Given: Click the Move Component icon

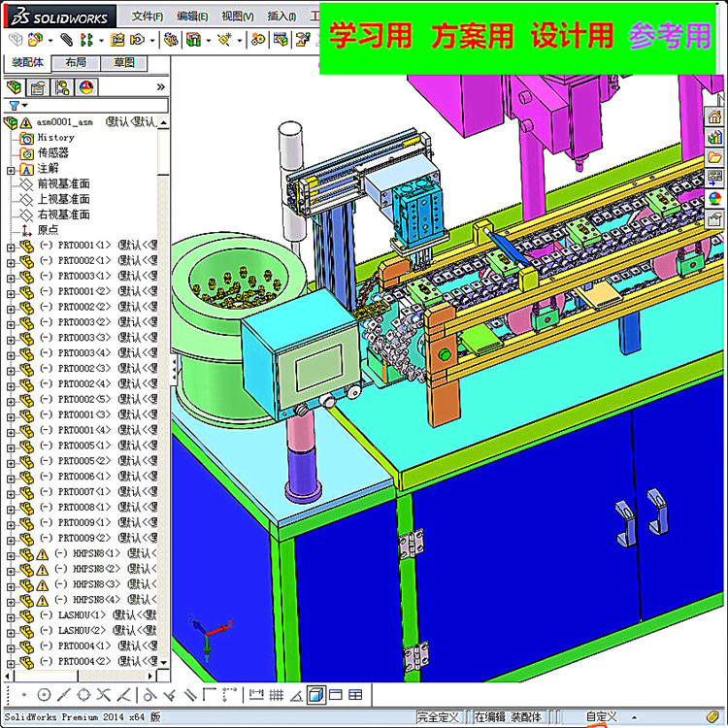Looking at the screenshot, I should coord(137,40).
